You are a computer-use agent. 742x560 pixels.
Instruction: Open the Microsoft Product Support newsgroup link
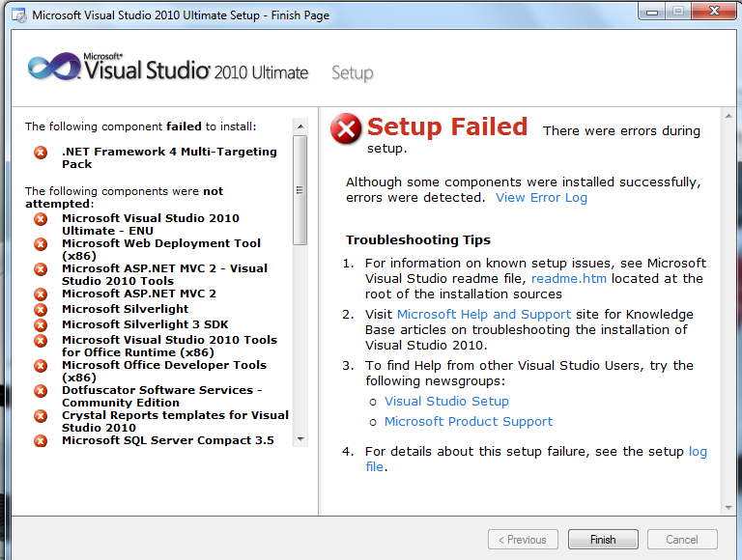(x=469, y=422)
